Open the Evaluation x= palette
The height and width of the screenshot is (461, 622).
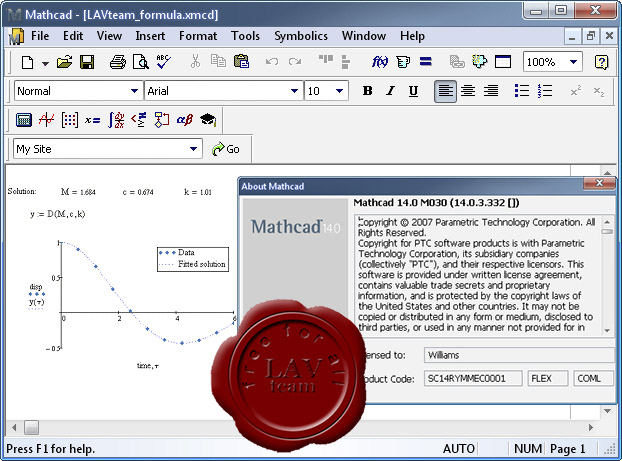92,120
